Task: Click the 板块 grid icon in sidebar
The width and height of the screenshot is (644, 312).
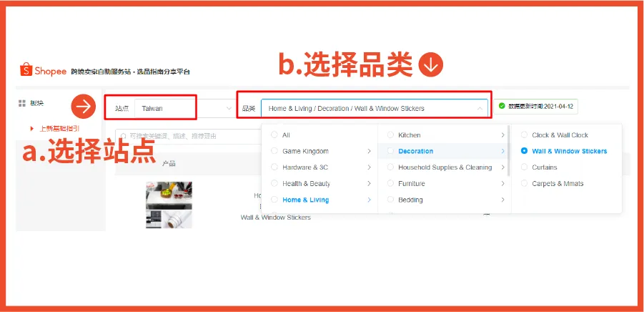Action: 21,103
